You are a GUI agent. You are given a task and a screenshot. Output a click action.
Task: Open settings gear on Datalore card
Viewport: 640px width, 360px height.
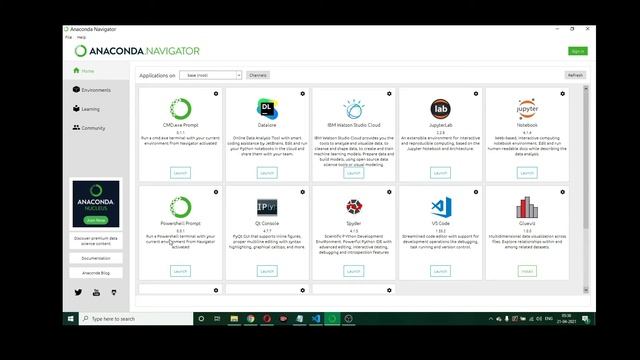(302, 93)
